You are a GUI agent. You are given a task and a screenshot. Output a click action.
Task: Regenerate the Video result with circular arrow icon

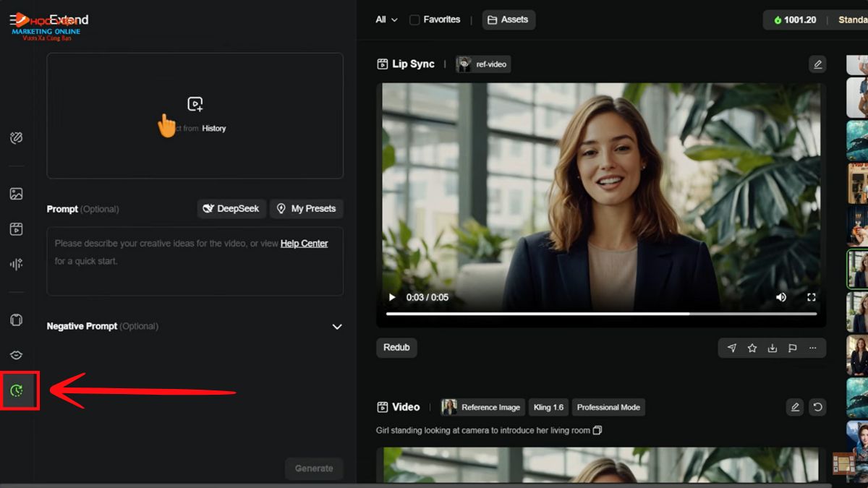pyautogui.click(x=817, y=407)
